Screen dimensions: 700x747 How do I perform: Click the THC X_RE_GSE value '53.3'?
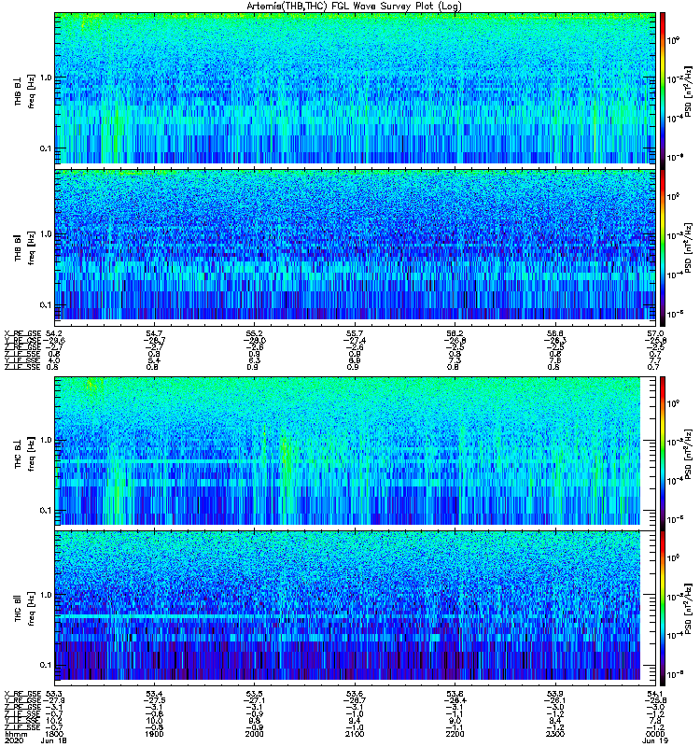[x=53, y=694]
